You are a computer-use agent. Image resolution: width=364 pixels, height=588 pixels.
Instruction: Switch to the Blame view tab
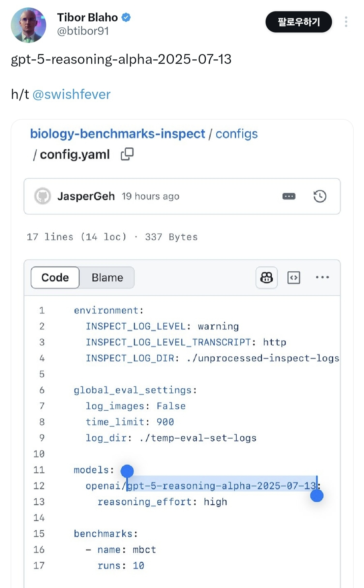coord(107,277)
